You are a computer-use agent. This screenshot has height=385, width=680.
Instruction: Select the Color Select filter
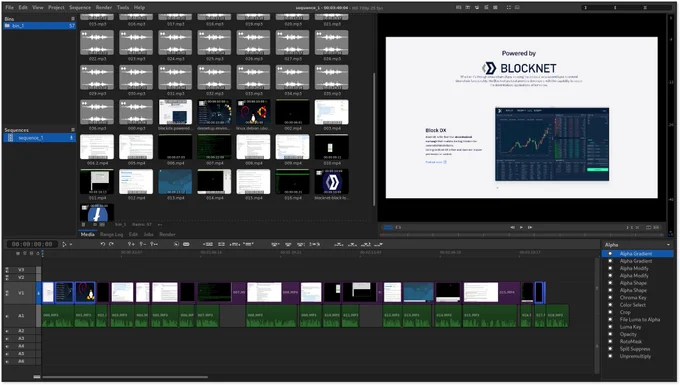tap(633, 305)
